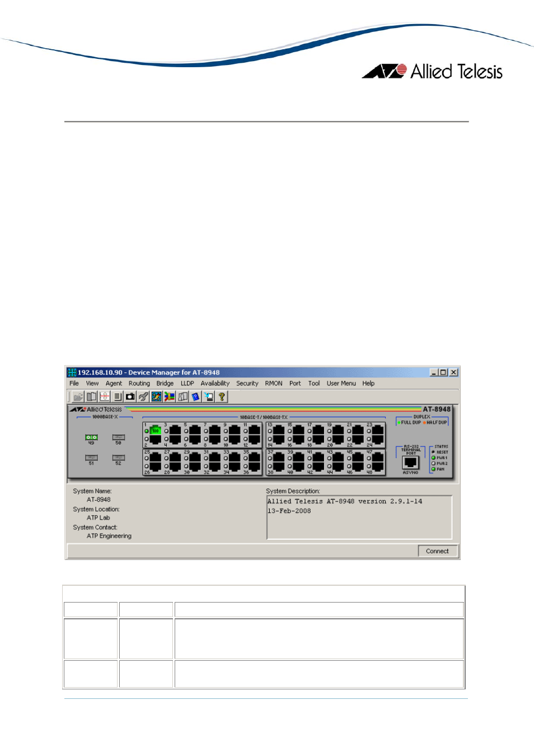Click the folded map toolbar icon
534x756 pixels.
point(182,396)
